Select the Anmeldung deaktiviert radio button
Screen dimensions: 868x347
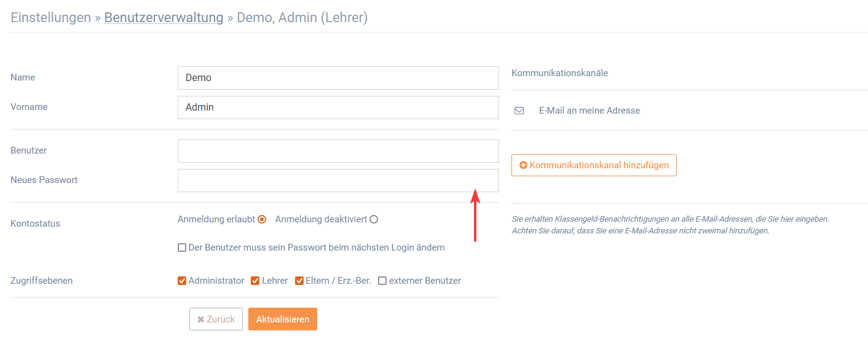[374, 219]
